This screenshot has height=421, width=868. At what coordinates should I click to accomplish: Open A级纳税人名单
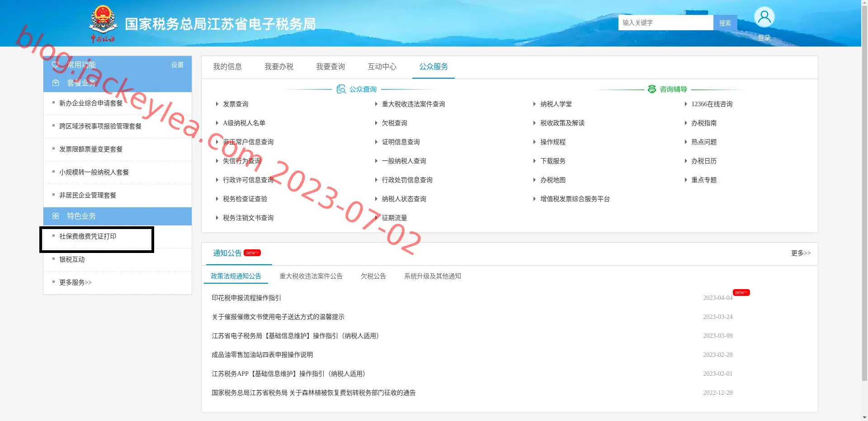244,123
